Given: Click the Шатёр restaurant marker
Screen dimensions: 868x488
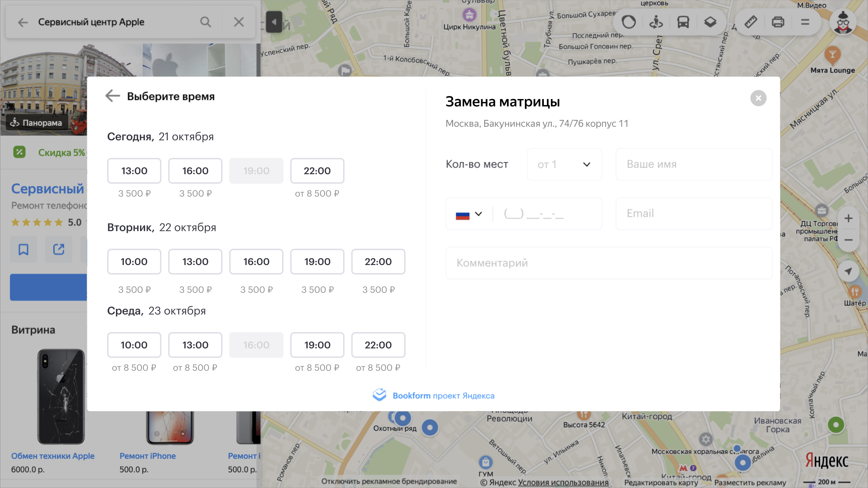Looking at the screenshot, I should tap(855, 292).
